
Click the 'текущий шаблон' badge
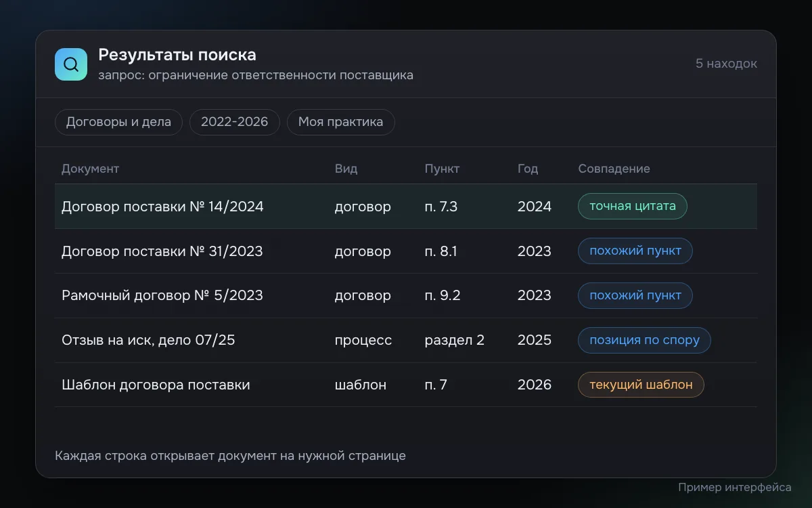pos(641,385)
